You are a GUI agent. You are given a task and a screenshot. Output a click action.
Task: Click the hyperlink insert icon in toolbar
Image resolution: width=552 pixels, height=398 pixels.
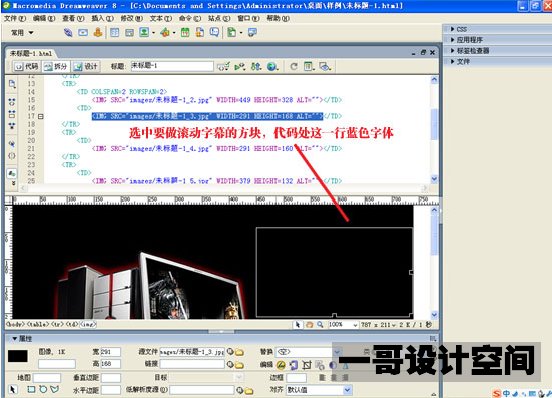68,33
